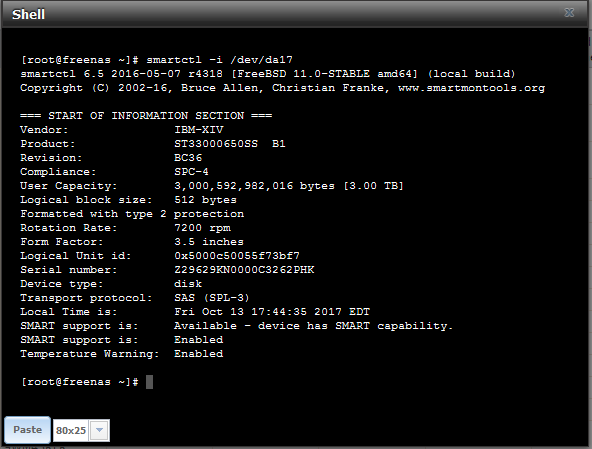Click the smartctl -i /dev/da17 command line
This screenshot has height=449, width=592.
[157, 60]
